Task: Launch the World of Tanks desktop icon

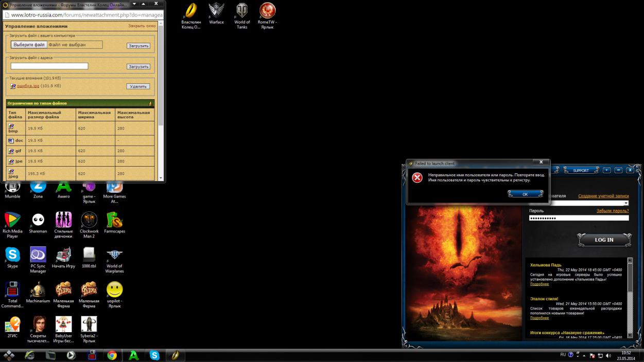Action: coord(242,16)
